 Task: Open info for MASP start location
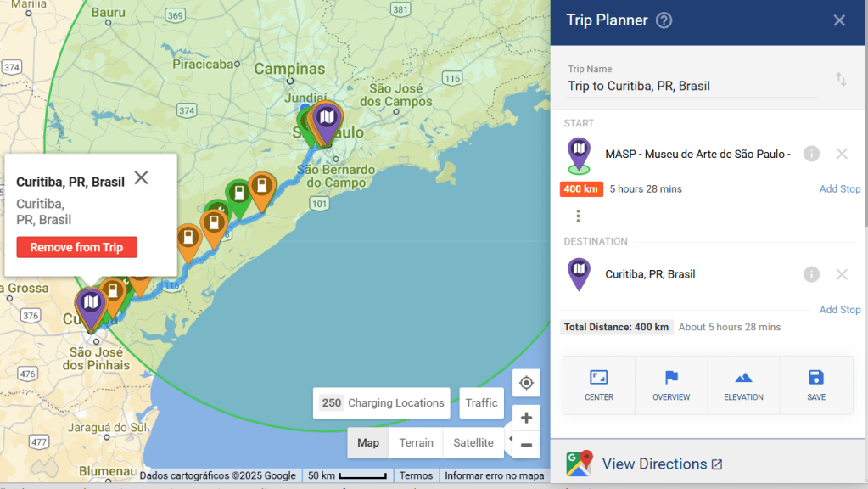[x=811, y=154]
